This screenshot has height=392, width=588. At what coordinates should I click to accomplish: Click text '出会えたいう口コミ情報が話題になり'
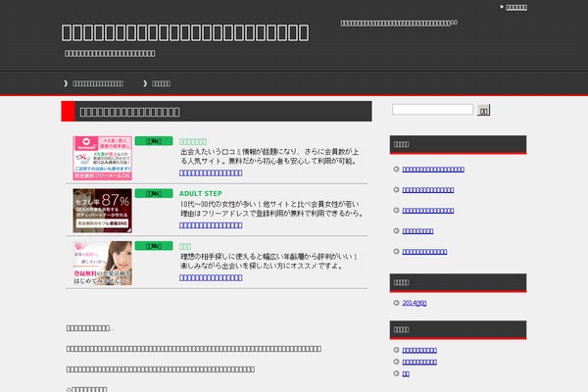[240, 152]
